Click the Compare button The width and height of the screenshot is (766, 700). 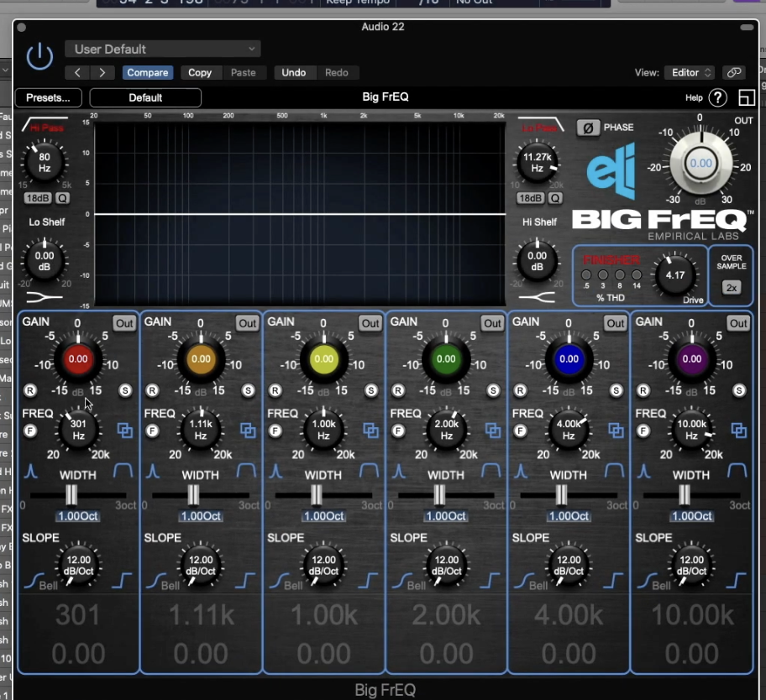click(x=148, y=73)
